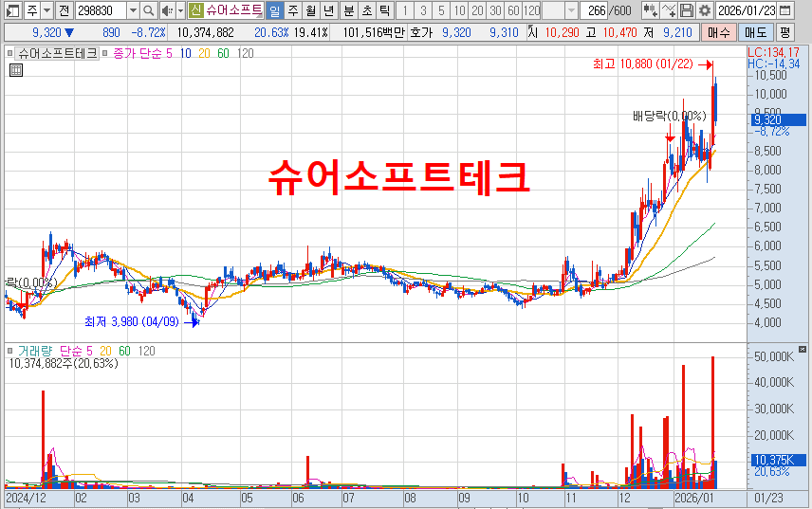Select the interval 30 button
812x509 pixels.
(x=495, y=10)
